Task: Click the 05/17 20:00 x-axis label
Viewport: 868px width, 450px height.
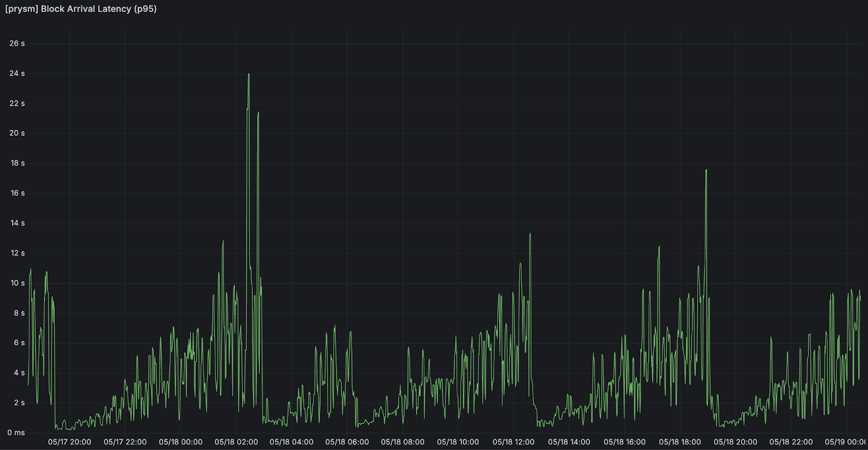Action: 69,442
